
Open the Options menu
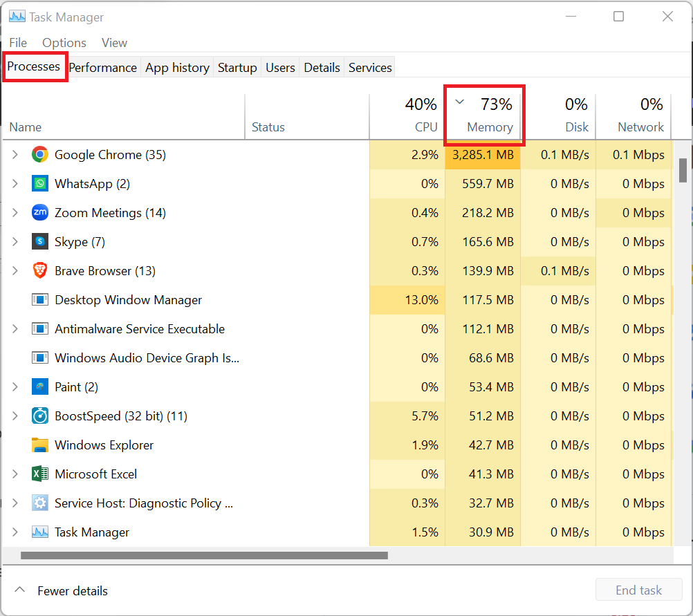tap(64, 43)
